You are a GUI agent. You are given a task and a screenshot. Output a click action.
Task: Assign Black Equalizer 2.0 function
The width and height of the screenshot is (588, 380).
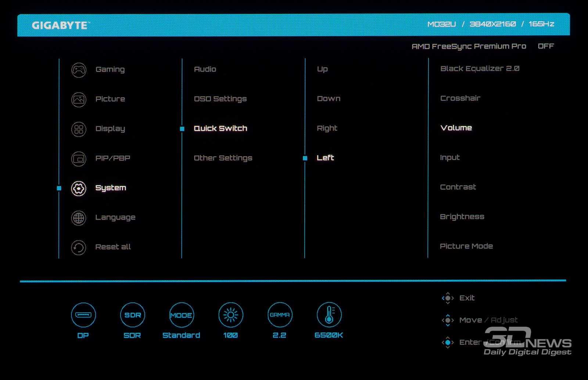pos(480,69)
